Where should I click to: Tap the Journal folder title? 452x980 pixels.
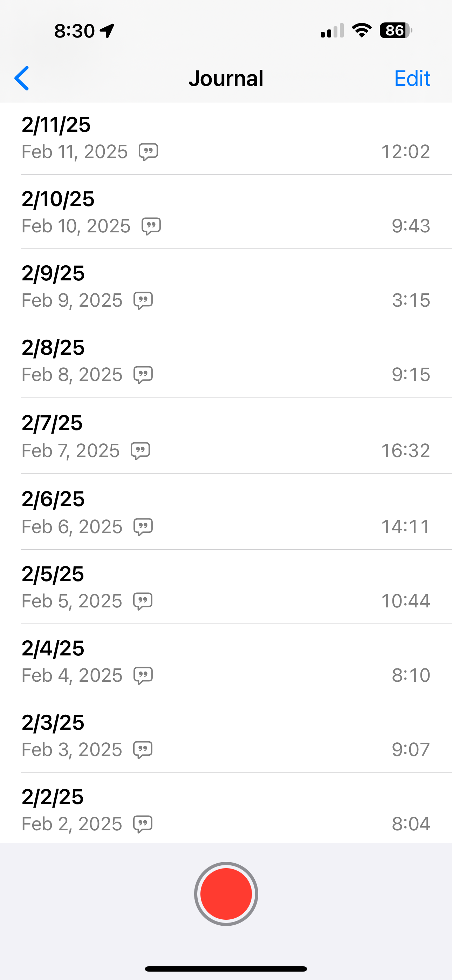pyautogui.click(x=226, y=79)
